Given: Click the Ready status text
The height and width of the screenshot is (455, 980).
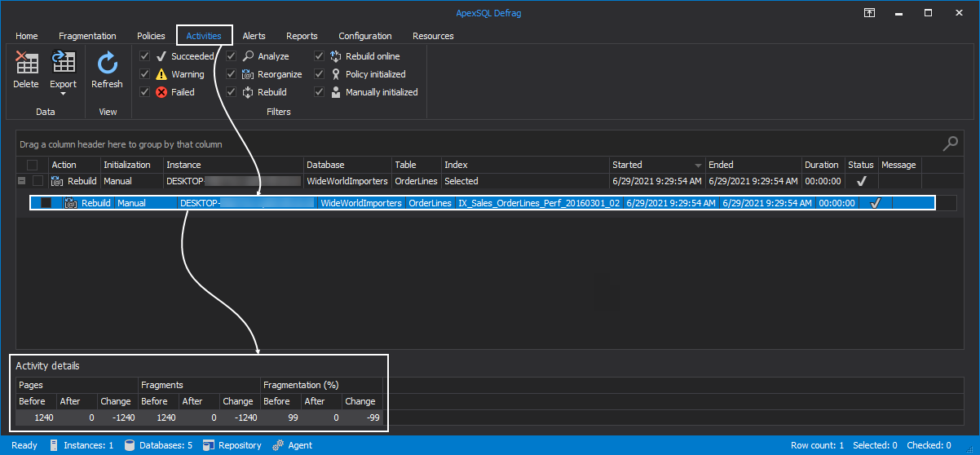Looking at the screenshot, I should click(24, 445).
